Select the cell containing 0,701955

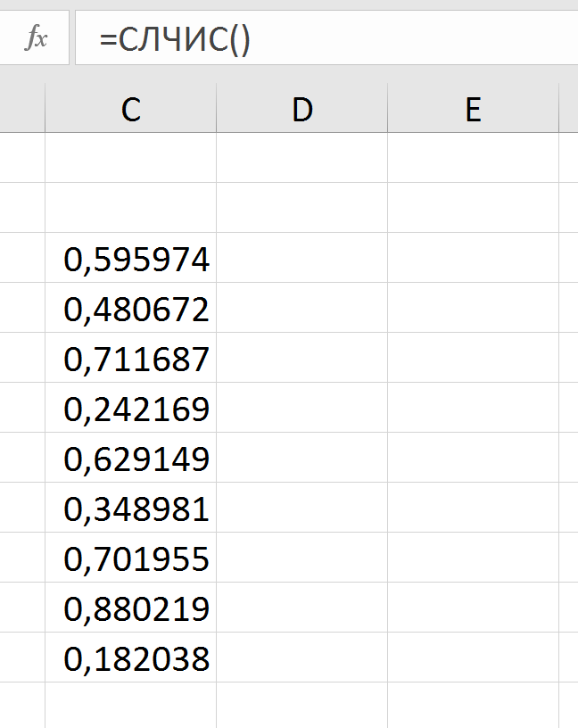point(131,557)
